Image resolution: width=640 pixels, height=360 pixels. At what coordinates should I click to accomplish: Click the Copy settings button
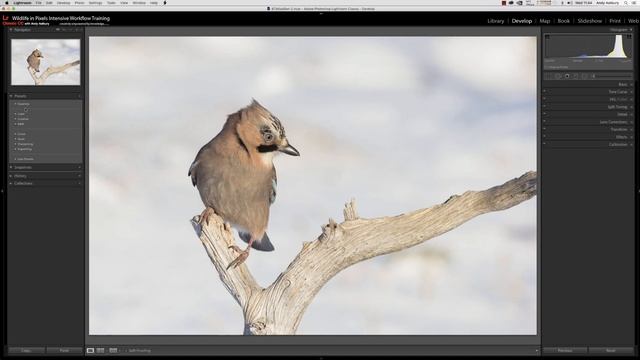click(26, 350)
